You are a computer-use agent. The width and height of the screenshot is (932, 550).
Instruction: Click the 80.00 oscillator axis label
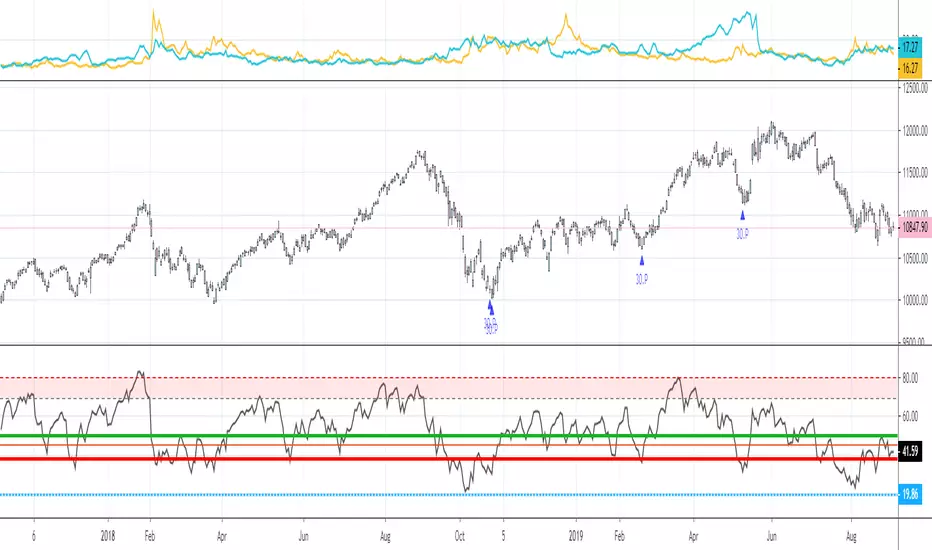[x=910, y=378]
